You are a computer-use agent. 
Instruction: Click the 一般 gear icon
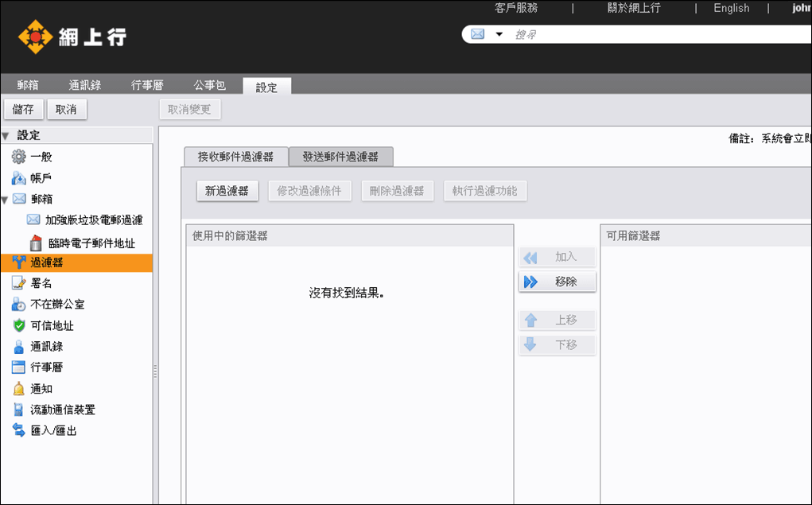[18, 157]
